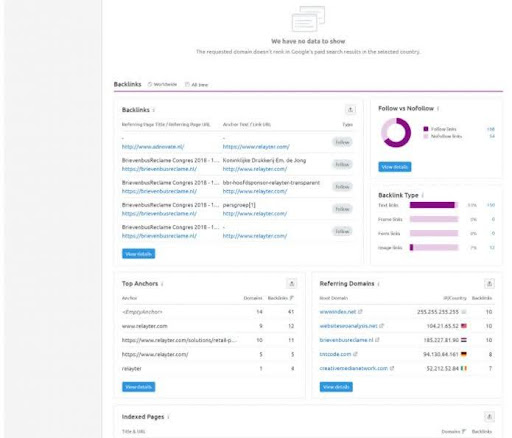
Task: Open info tooltip for Referring Domains
Action: (378, 284)
